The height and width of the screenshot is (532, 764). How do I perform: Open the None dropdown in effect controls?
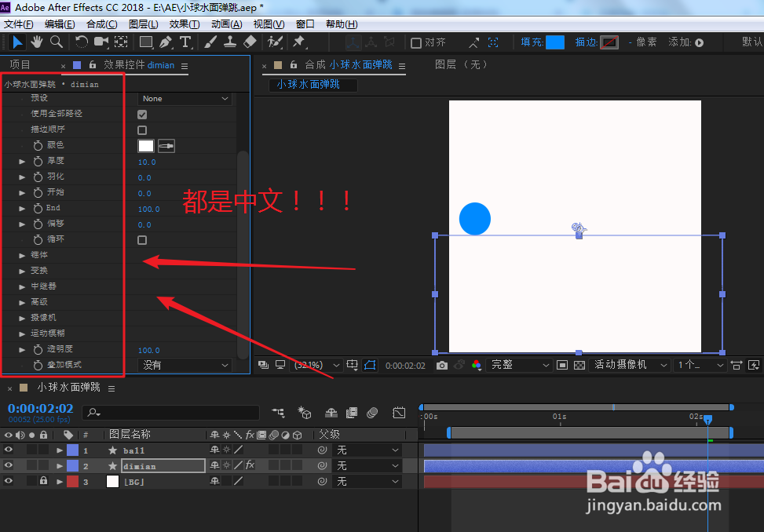(x=185, y=98)
